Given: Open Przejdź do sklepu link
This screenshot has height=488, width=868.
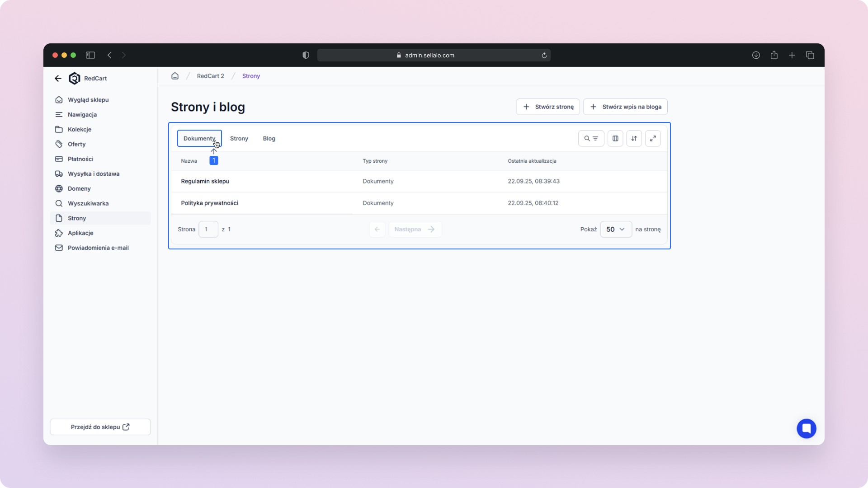Looking at the screenshot, I should [100, 427].
